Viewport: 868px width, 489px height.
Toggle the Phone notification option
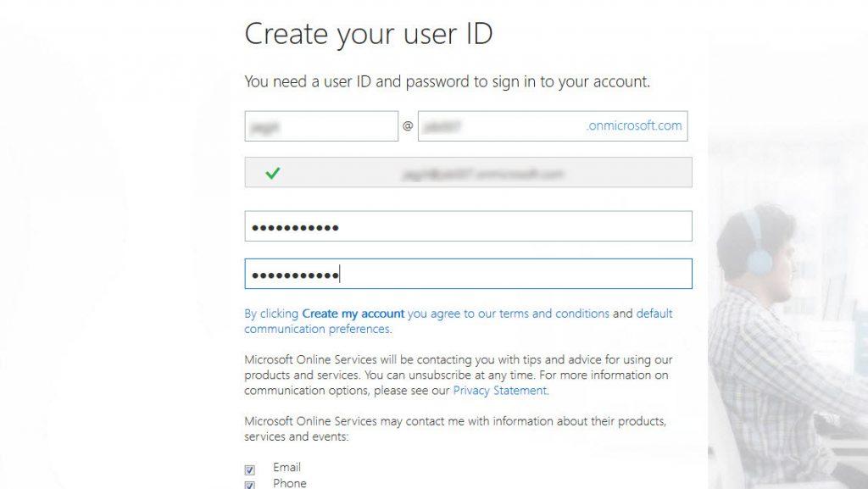(250, 484)
